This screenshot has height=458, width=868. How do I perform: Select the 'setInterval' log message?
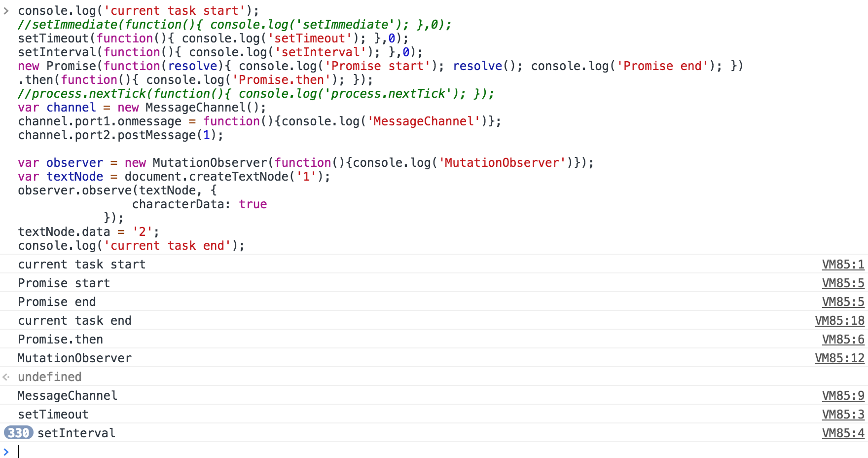[x=76, y=433]
